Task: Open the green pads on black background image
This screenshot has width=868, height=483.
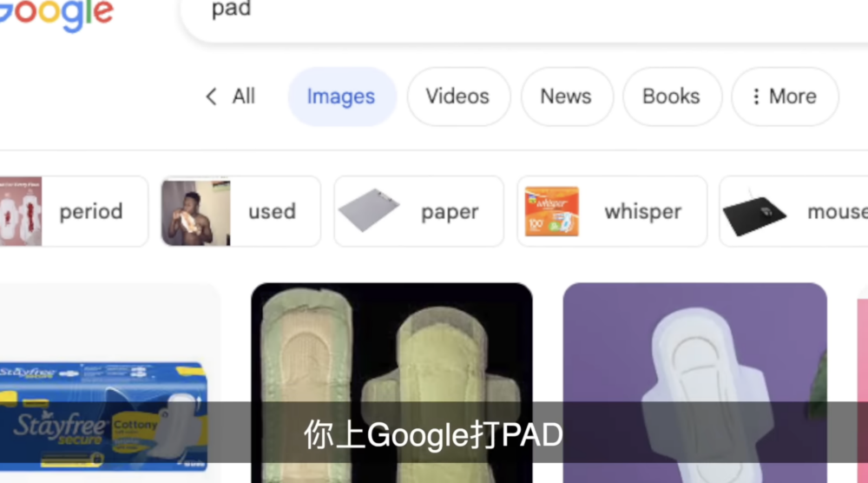Action: [391, 365]
